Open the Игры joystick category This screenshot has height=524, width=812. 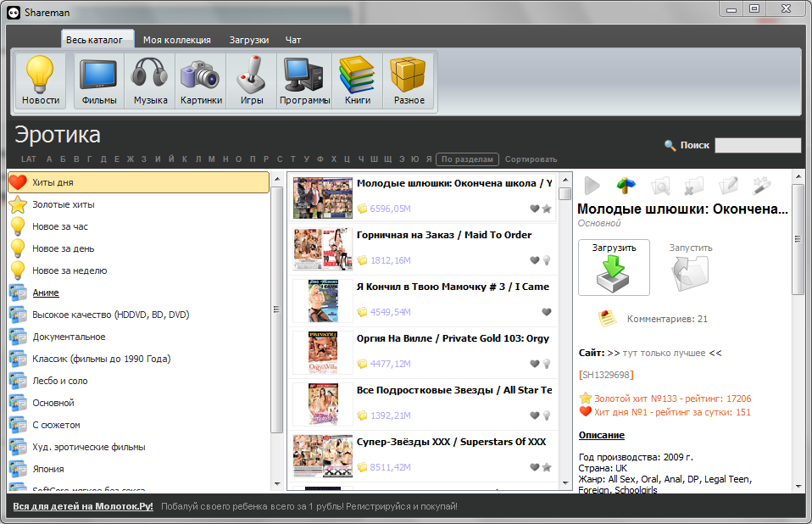coord(252,81)
